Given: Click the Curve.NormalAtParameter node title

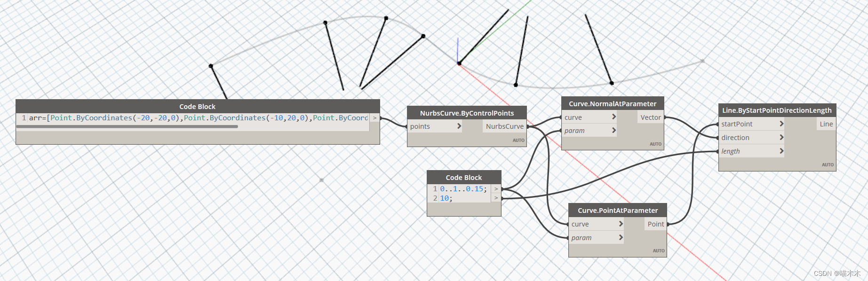Looking at the screenshot, I should tap(613, 103).
